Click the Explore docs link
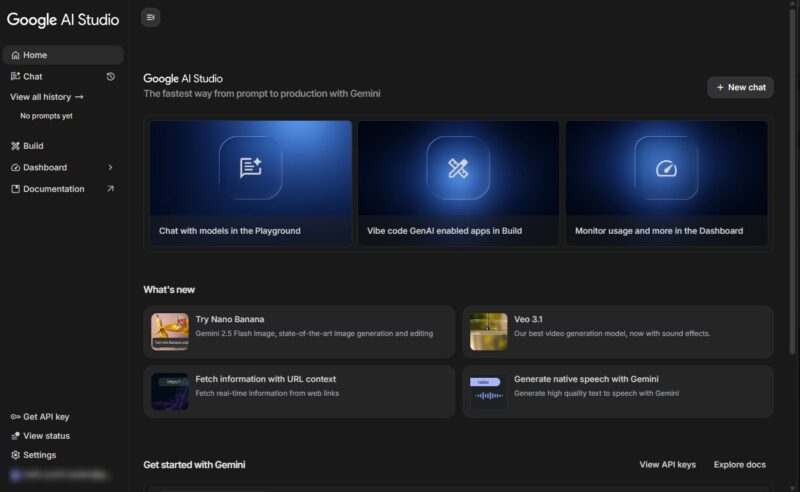The width and height of the screenshot is (800, 492). click(739, 465)
